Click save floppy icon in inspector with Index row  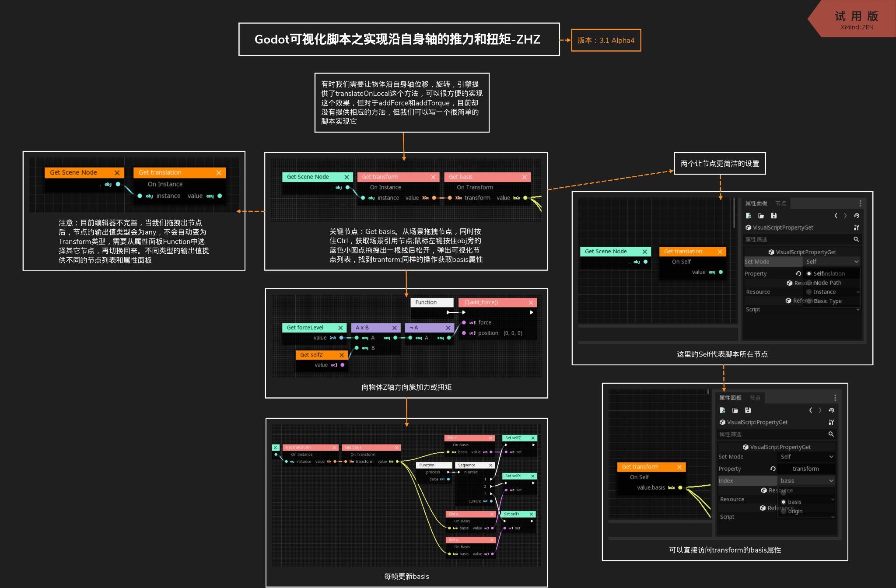click(x=748, y=410)
